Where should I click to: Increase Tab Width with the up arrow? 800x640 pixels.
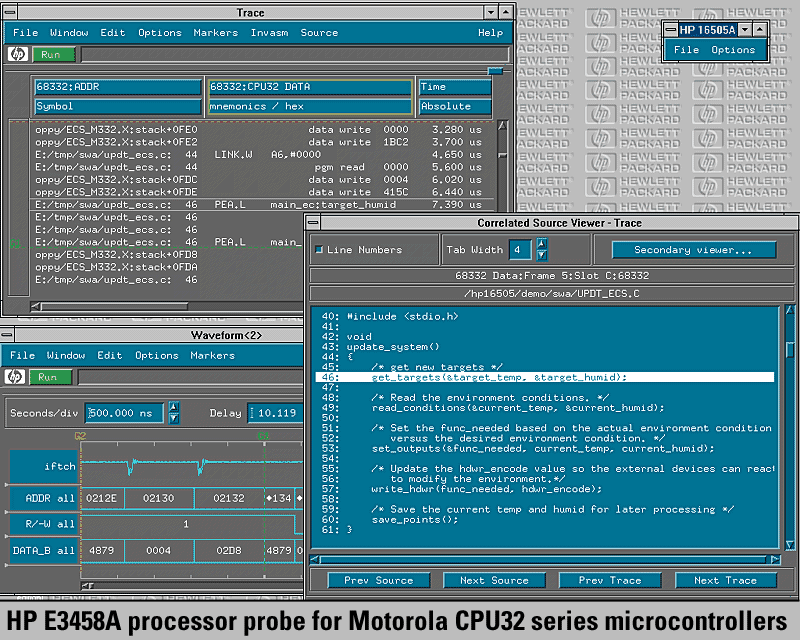(542, 243)
